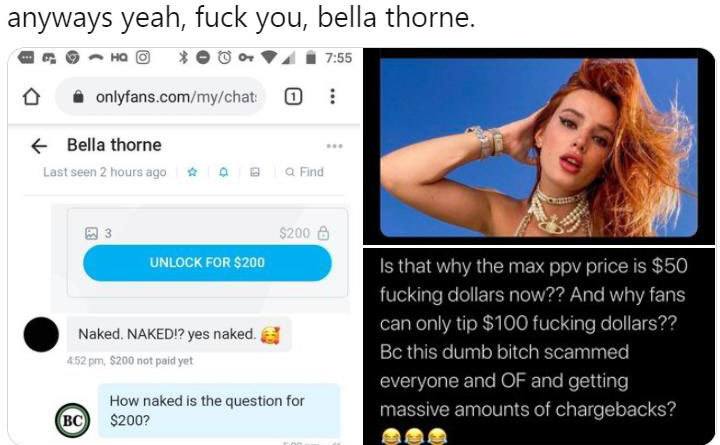This screenshot has height=445, width=720.
Task: Click the UNLOCK FOR $200 button
Action: point(207,263)
